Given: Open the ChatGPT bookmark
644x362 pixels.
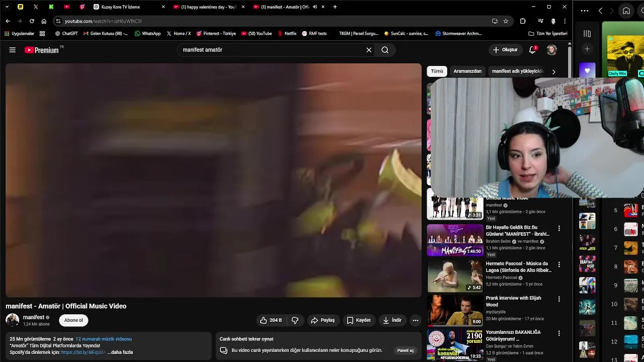Looking at the screenshot, I should (x=66, y=34).
